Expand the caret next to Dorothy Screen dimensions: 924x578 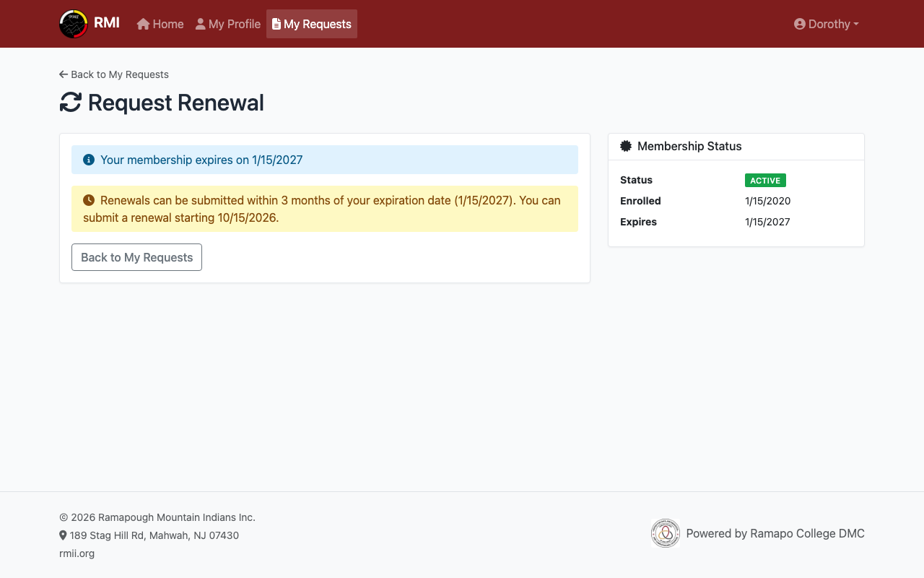pos(855,24)
